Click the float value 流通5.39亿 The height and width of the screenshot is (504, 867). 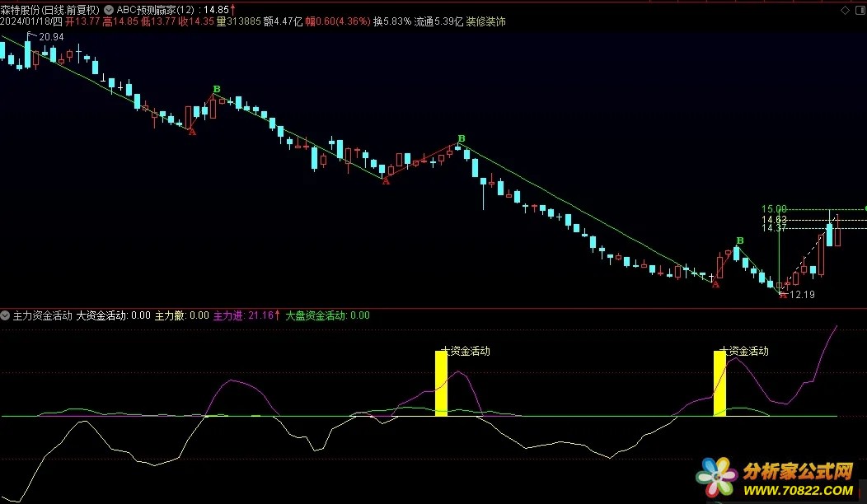pos(438,21)
